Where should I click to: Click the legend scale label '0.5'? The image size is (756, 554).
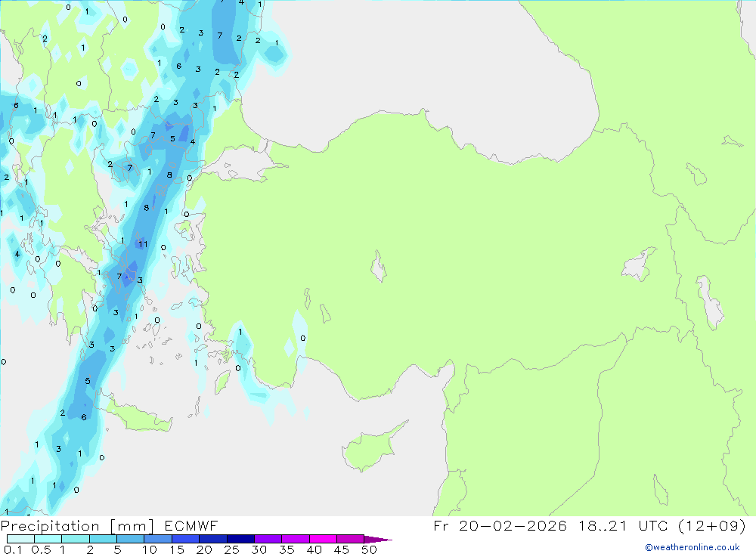(41, 549)
